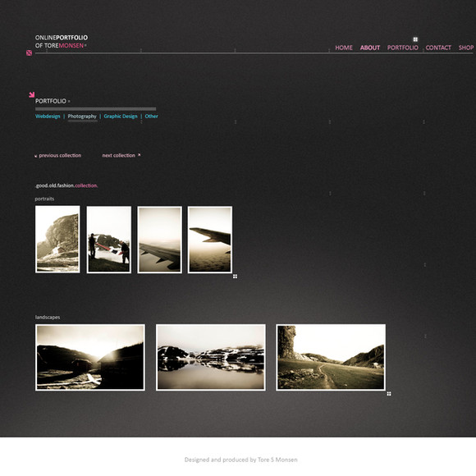Click the pink arrow icon above PORTFOLIO heading
Image resolution: width=476 pixels, height=476 pixels.
(31, 94)
